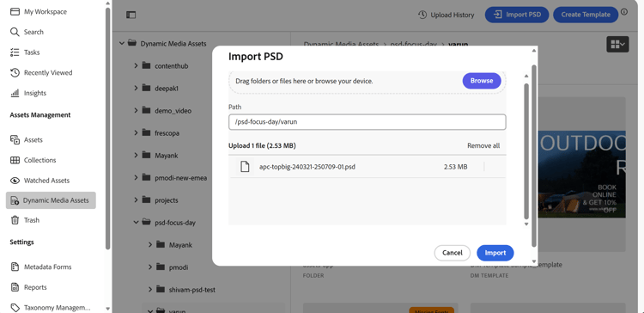The width and height of the screenshot is (644, 313).
Task: Click the Import PSD toolbar button
Action: pyautogui.click(x=517, y=15)
